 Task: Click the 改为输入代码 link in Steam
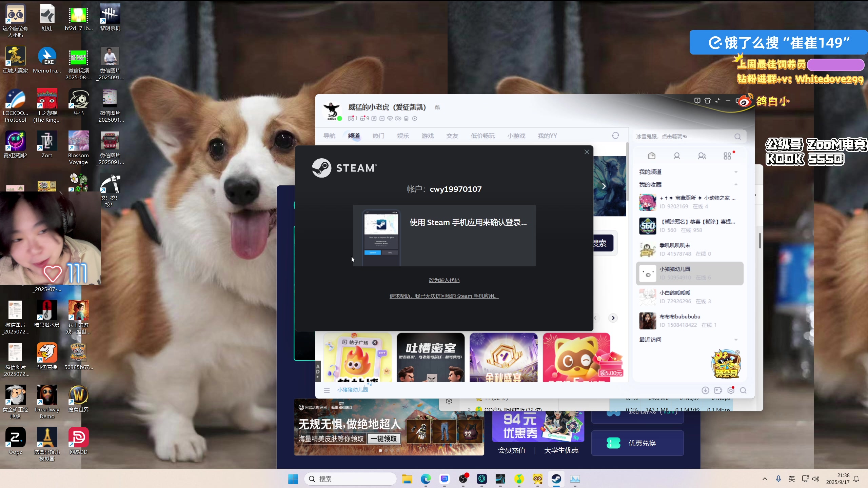(x=444, y=280)
